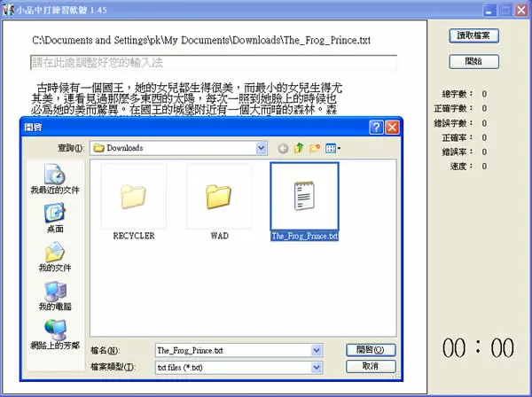This screenshot has width=532, height=397.
Task: Click the dialog help question mark icon
Action: click(x=376, y=128)
